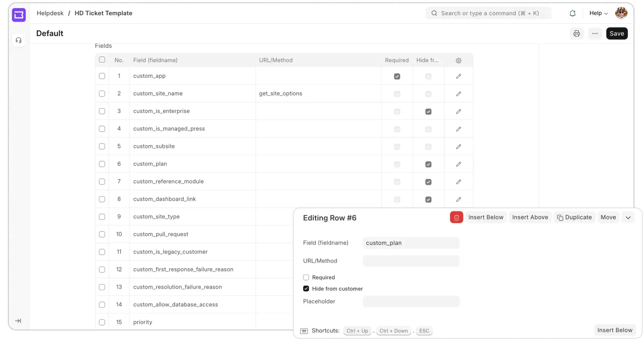Click the Save button

pos(617,34)
